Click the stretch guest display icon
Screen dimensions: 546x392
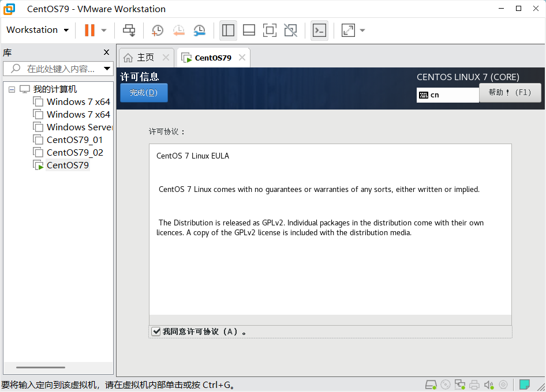[x=348, y=30]
